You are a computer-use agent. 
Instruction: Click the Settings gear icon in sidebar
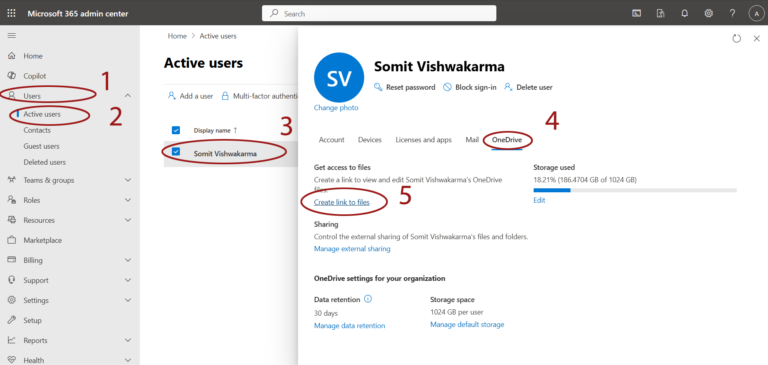pos(12,300)
